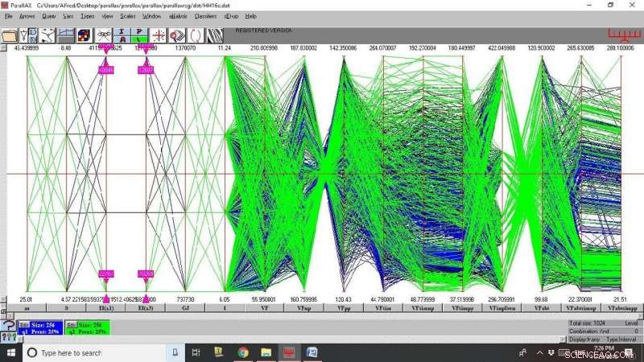Viewport: 644px width, 362px height.
Task: Click the axis max value 1370070
Action: click(x=185, y=48)
